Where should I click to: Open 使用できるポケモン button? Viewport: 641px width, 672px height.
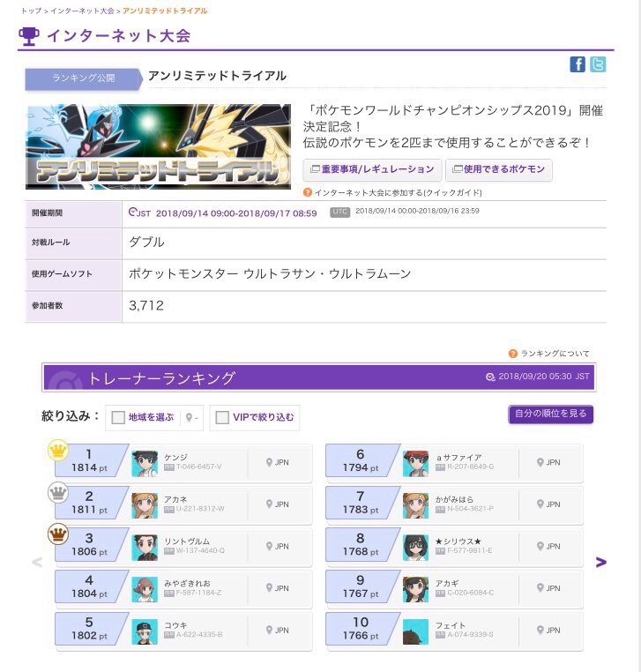click(499, 169)
